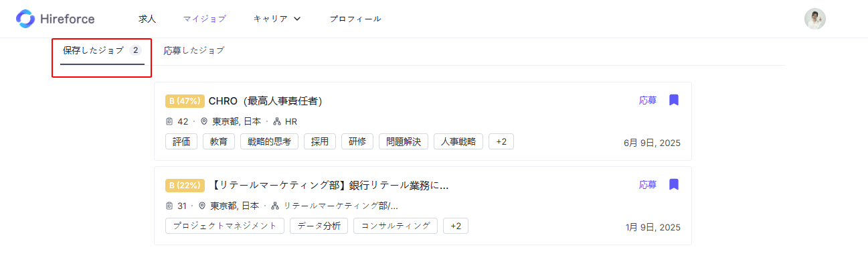Expand +2 more tags on CHRO job
This screenshot has width=868, height=268.
501,141
